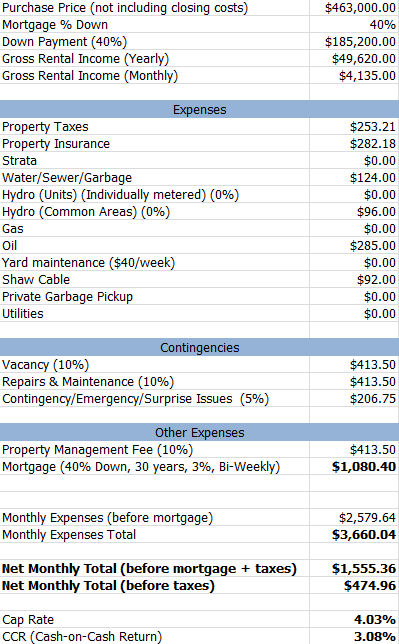Screen dimensions: 399x644
Task: Click the Expenses section header
Action: click(x=199, y=110)
